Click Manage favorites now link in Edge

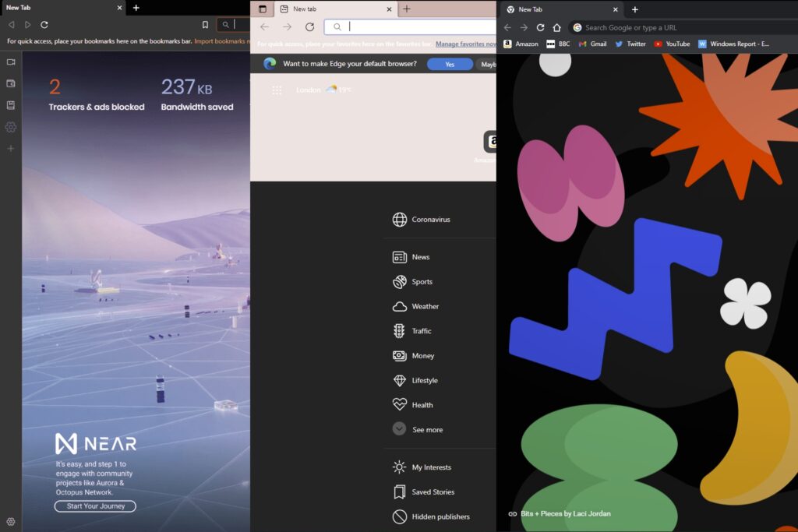coord(466,44)
